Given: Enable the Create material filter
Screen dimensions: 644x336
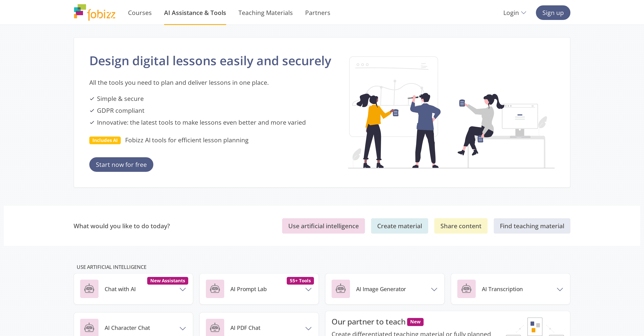Looking at the screenshot, I should click(399, 226).
